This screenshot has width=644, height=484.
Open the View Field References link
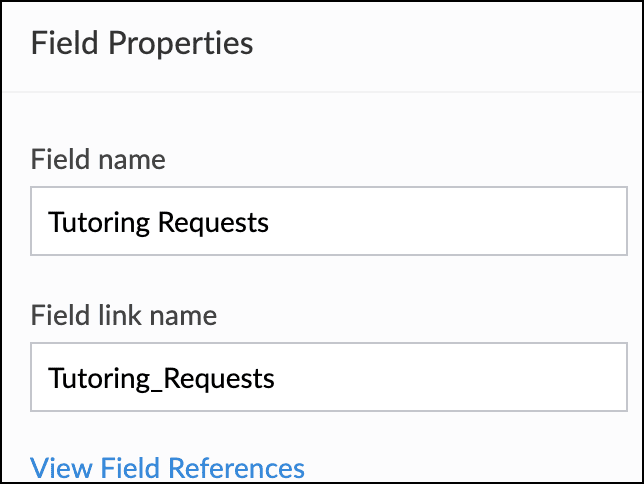[168, 467]
